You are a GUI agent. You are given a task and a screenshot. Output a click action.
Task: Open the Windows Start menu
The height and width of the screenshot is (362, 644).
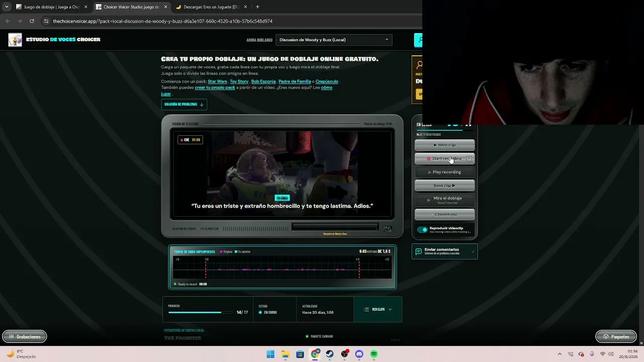coord(270,354)
